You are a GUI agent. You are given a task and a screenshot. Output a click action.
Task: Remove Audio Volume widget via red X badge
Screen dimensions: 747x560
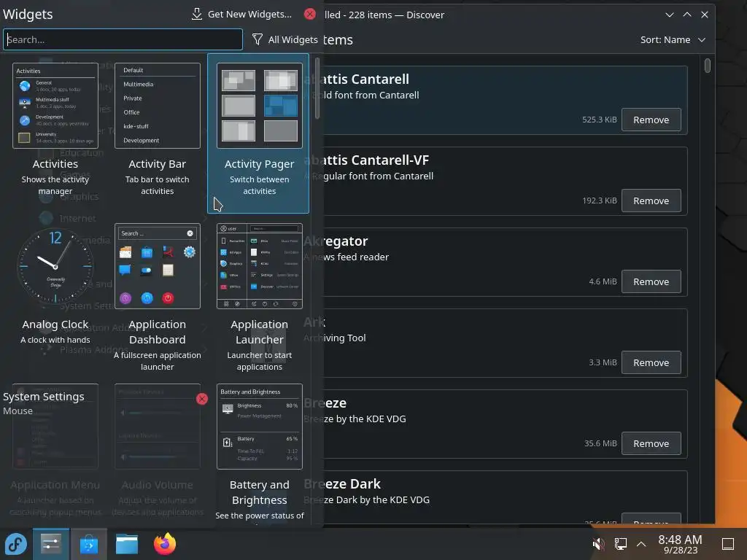[x=202, y=399]
